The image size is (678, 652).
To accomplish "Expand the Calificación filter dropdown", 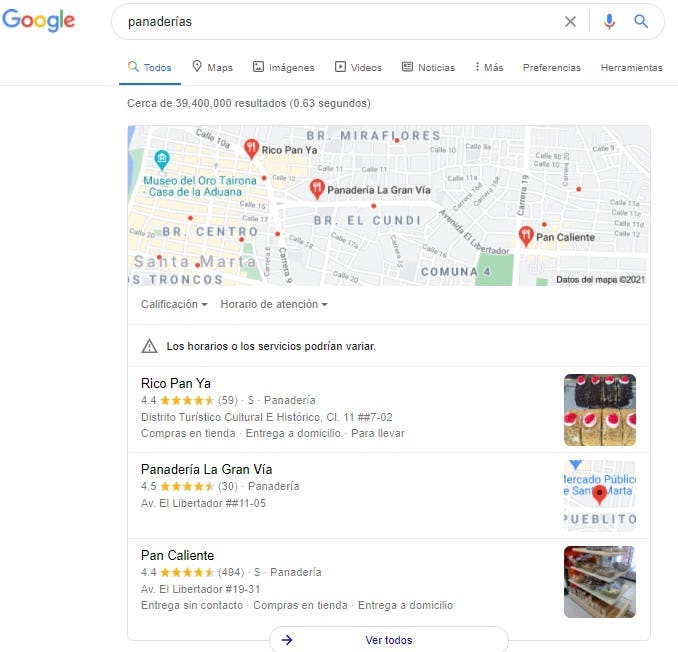I will click(174, 304).
